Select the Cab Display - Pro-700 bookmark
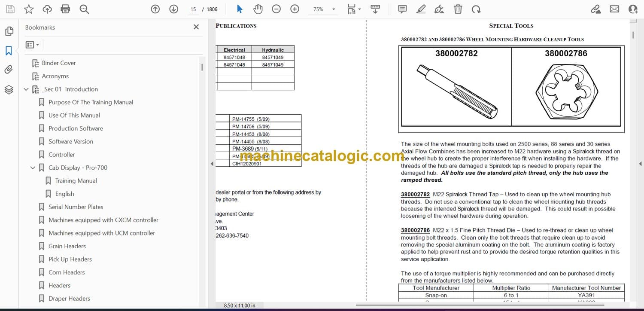 (78, 168)
